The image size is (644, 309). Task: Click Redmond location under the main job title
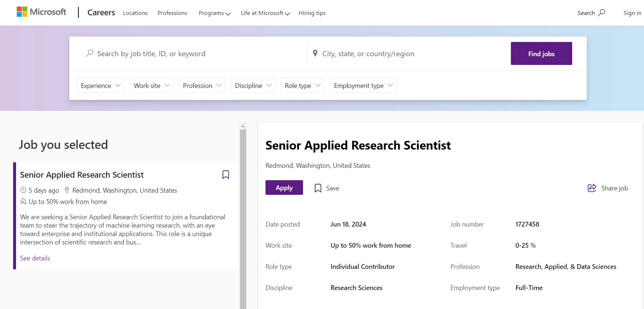click(318, 166)
